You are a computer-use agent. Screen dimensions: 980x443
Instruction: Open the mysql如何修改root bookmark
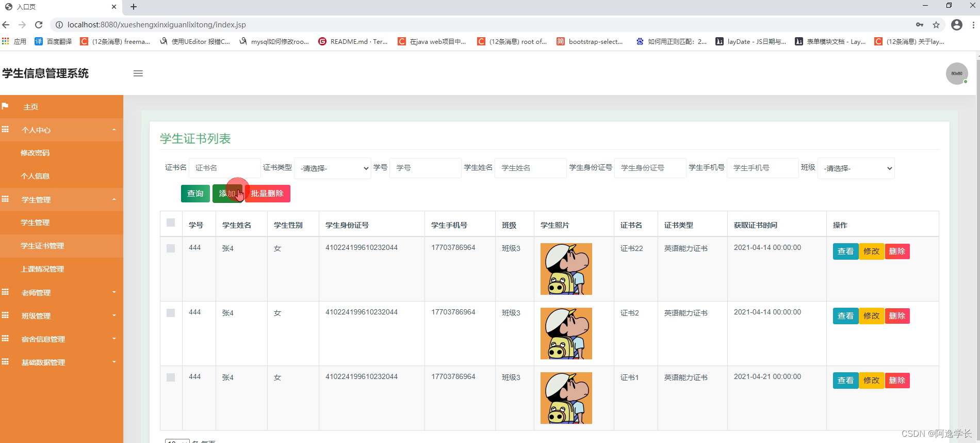coord(274,41)
